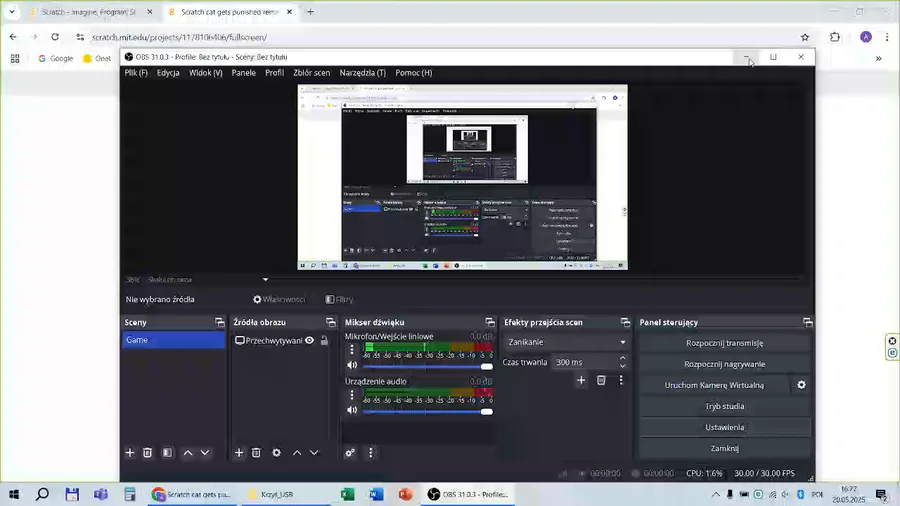Open preview scaling dropdown arrow

click(x=265, y=279)
